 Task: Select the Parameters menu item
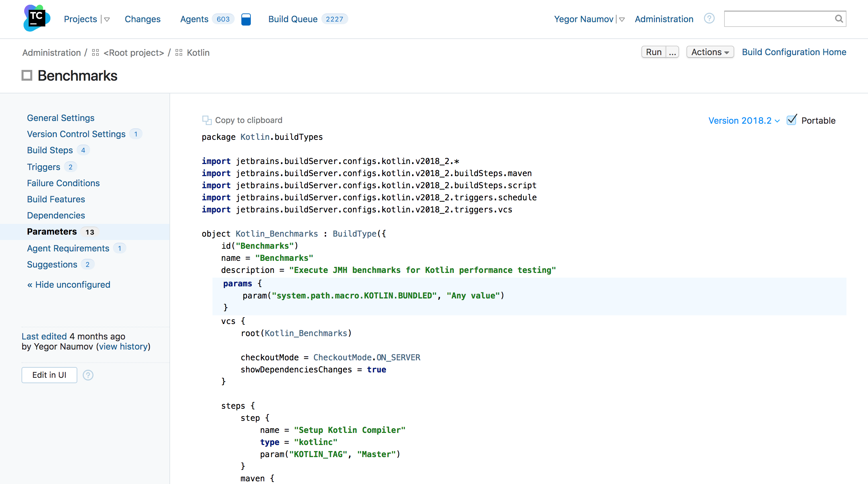pos(51,231)
